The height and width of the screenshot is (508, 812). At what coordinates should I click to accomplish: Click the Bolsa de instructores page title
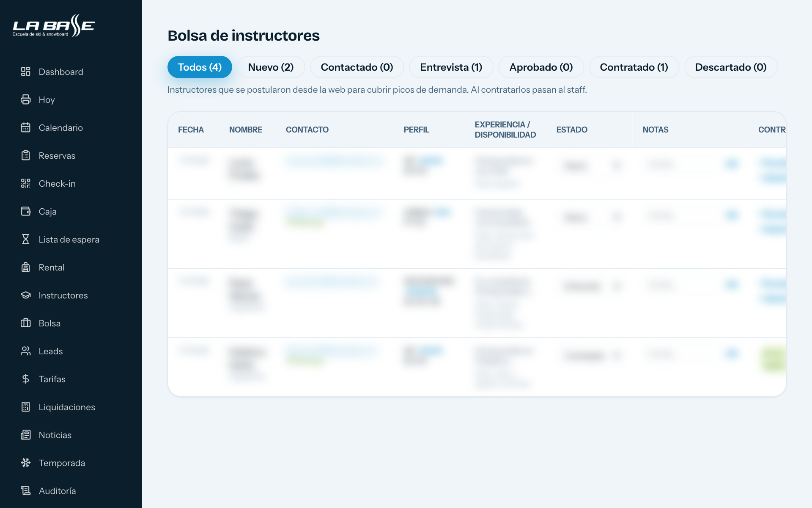point(244,36)
